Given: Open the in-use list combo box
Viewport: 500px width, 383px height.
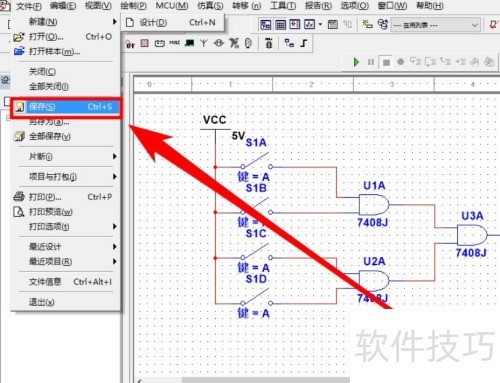Looking at the screenshot, I should point(435,25).
